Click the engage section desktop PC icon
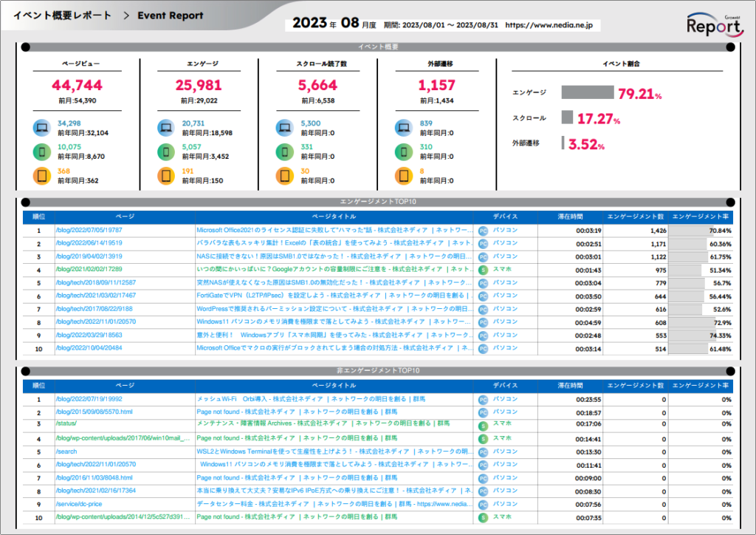Viewport: 756px width, 535px height. tap(168, 128)
